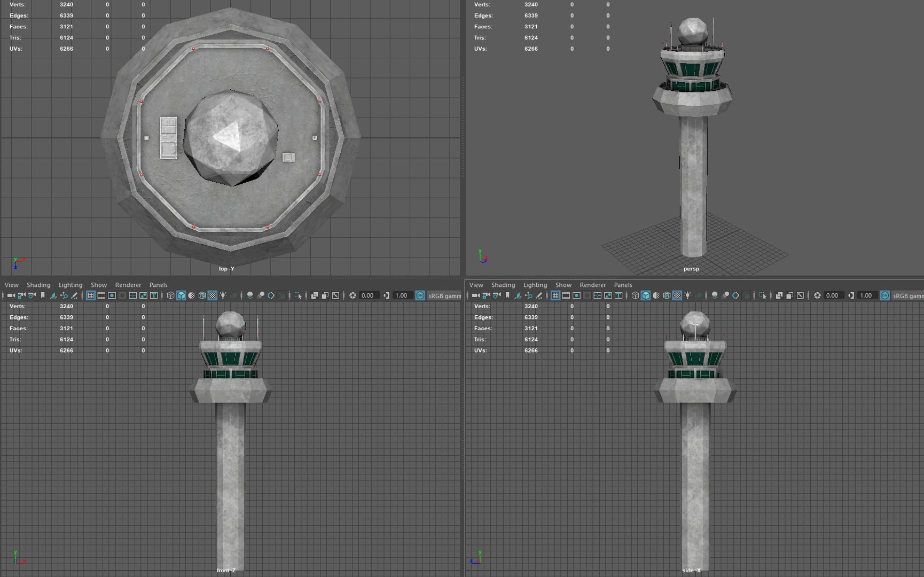Open Lighting menu of front view panel
This screenshot has height=577, width=924.
click(71, 285)
